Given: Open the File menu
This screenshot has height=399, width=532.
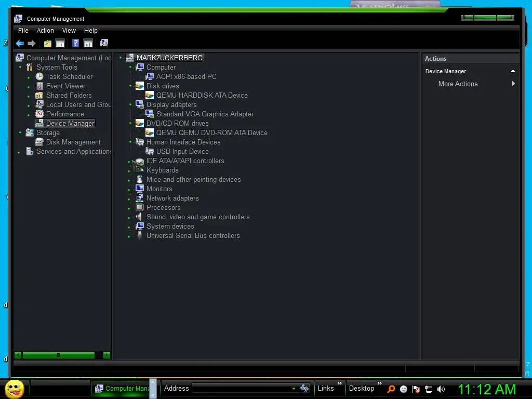Looking at the screenshot, I should pyautogui.click(x=23, y=31).
